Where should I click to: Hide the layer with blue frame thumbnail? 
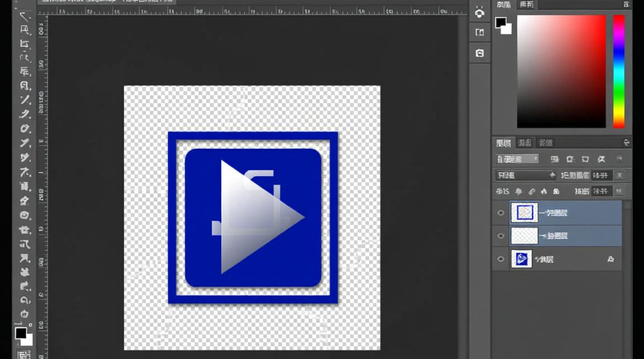coord(501,213)
